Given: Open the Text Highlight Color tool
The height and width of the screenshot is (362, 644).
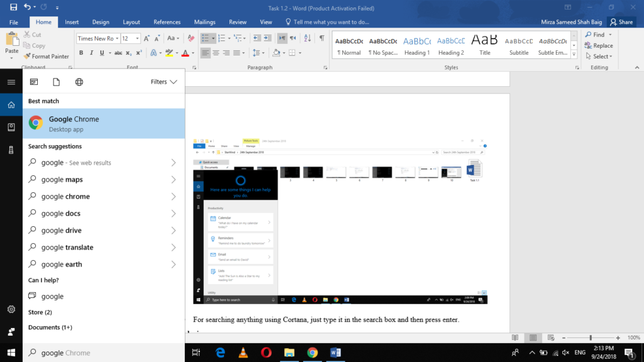Looking at the screenshot, I should click(170, 53).
